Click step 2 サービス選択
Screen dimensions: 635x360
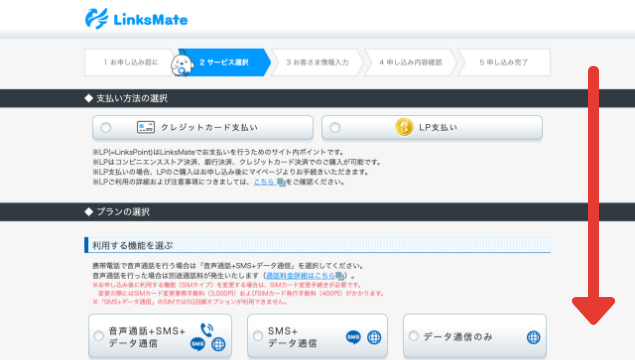(224, 62)
